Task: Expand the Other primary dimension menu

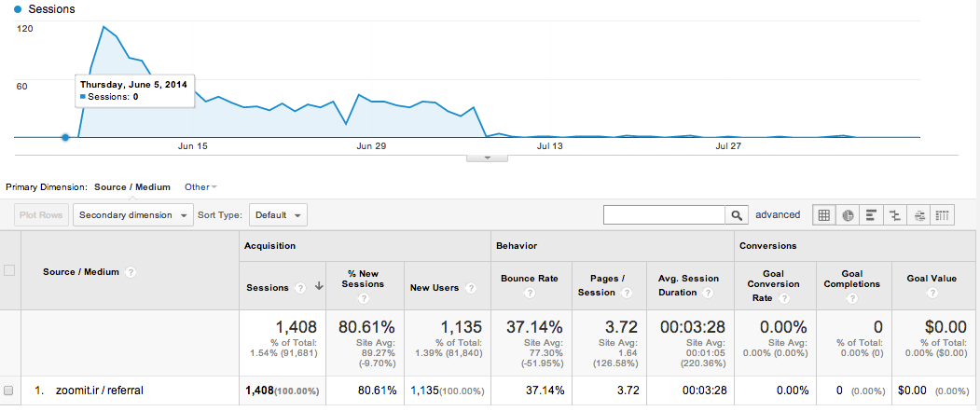Action: click(x=200, y=187)
